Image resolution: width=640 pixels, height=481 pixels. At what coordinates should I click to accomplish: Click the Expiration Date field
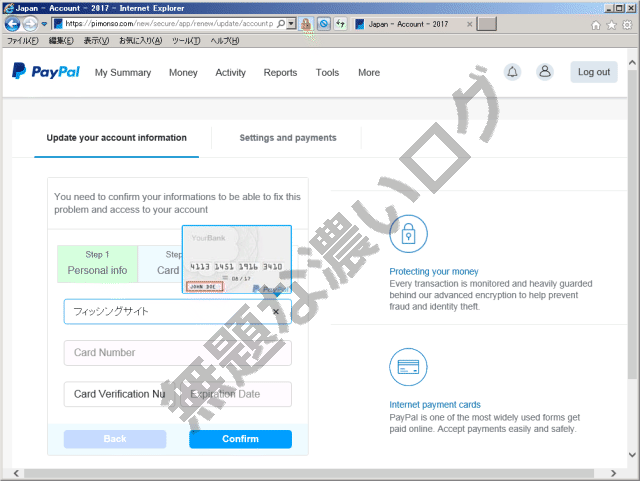[236, 394]
